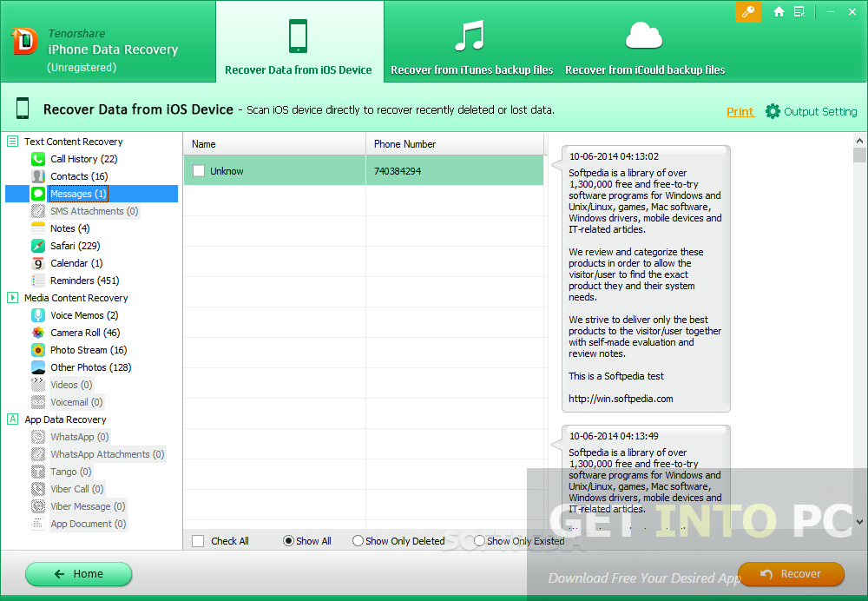Enable the Check All checkbox

198,541
